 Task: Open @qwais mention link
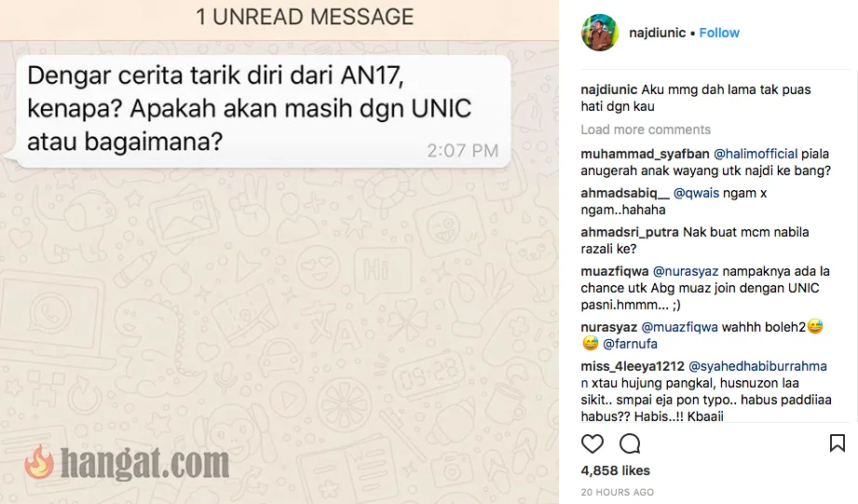point(696,193)
